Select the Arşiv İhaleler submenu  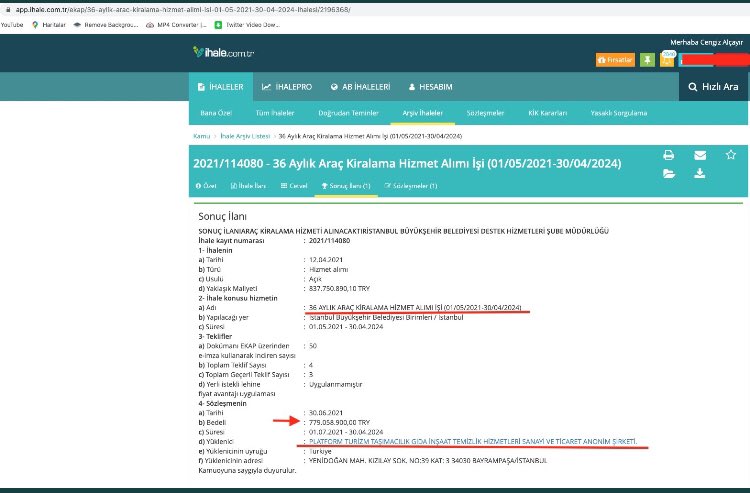point(422,113)
